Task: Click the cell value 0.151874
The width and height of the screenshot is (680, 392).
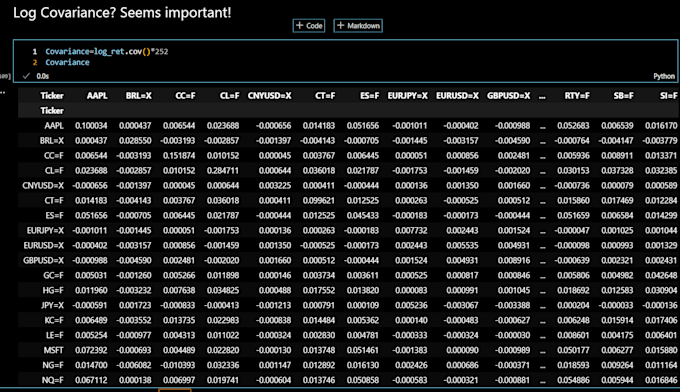Action: (179, 156)
